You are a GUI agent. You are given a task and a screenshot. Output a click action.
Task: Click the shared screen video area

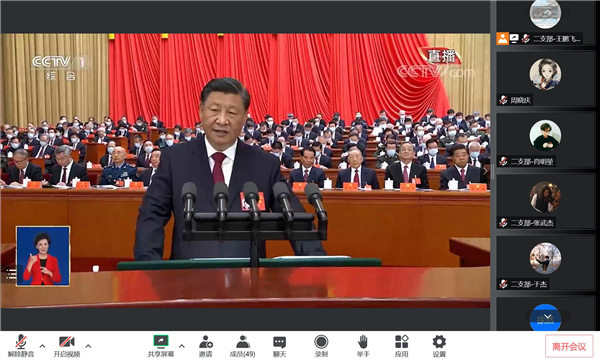click(245, 171)
